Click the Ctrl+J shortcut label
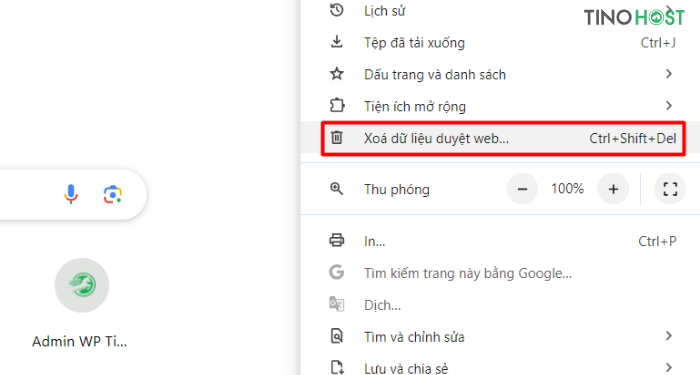Viewport: 700px width, 375px height. [x=658, y=42]
